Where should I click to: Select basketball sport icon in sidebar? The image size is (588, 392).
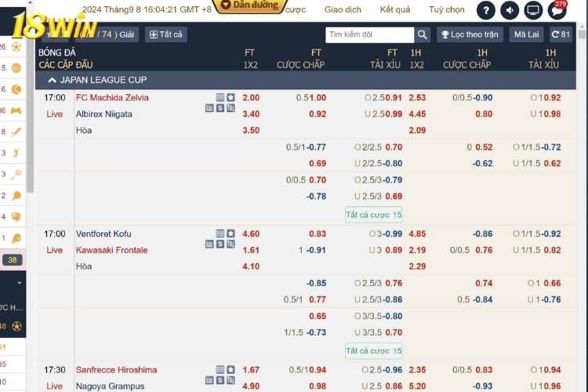click(16, 68)
